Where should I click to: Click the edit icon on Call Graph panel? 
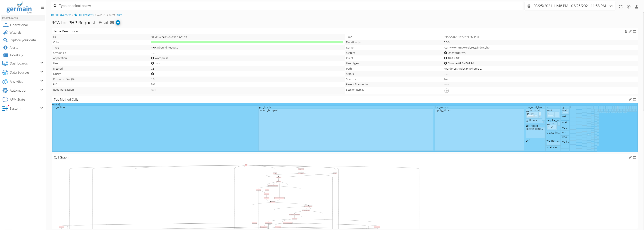[630, 158]
